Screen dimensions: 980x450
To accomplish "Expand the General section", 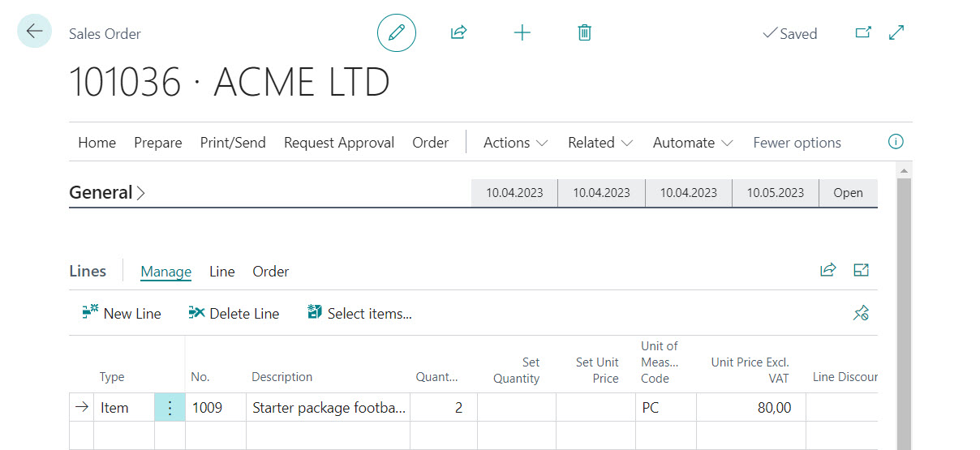I will coord(107,193).
